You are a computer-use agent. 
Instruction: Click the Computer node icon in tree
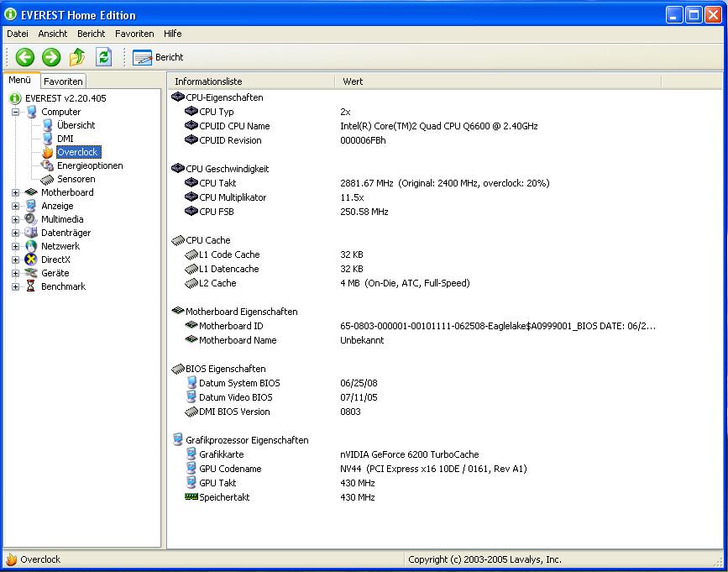(x=32, y=112)
